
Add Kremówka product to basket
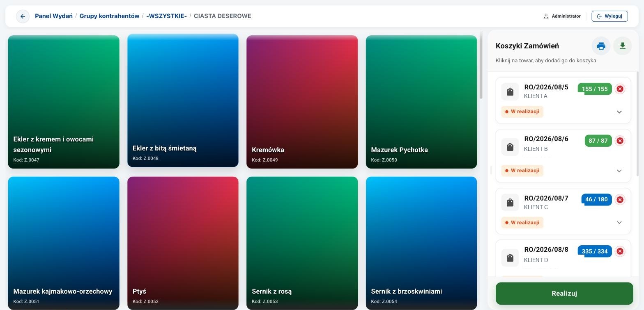[302, 102]
